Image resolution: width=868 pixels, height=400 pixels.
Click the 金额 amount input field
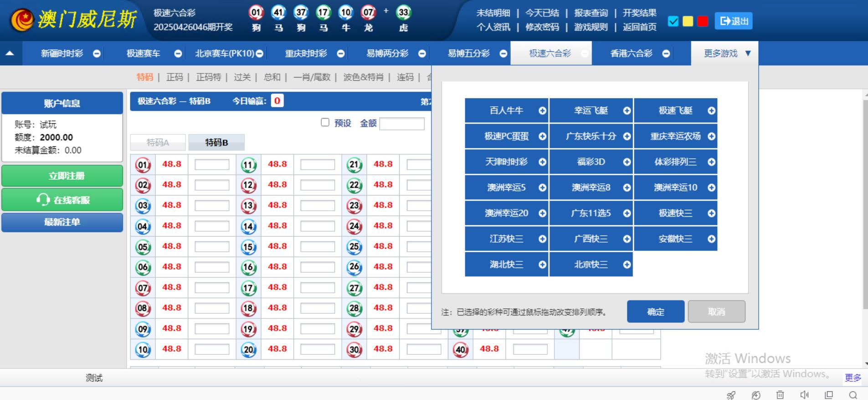pyautogui.click(x=401, y=124)
